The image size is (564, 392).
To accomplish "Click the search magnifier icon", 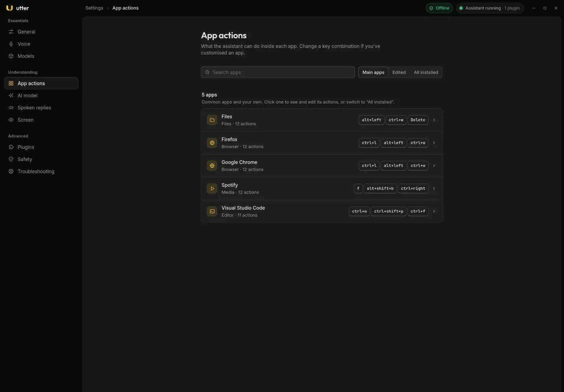I will click(x=207, y=73).
